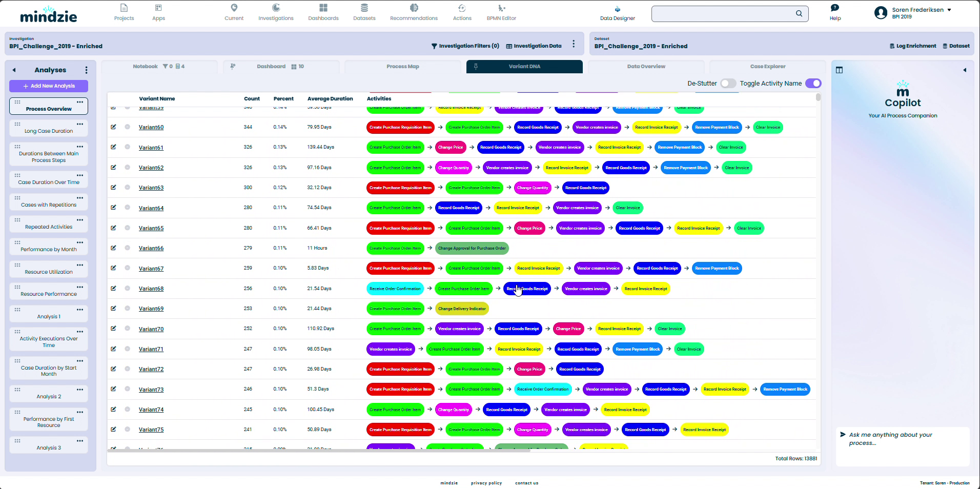Open the Recommendations icon

tap(414, 8)
